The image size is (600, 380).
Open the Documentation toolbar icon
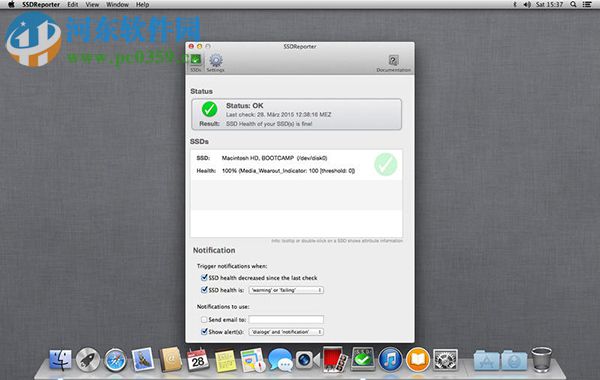393,64
